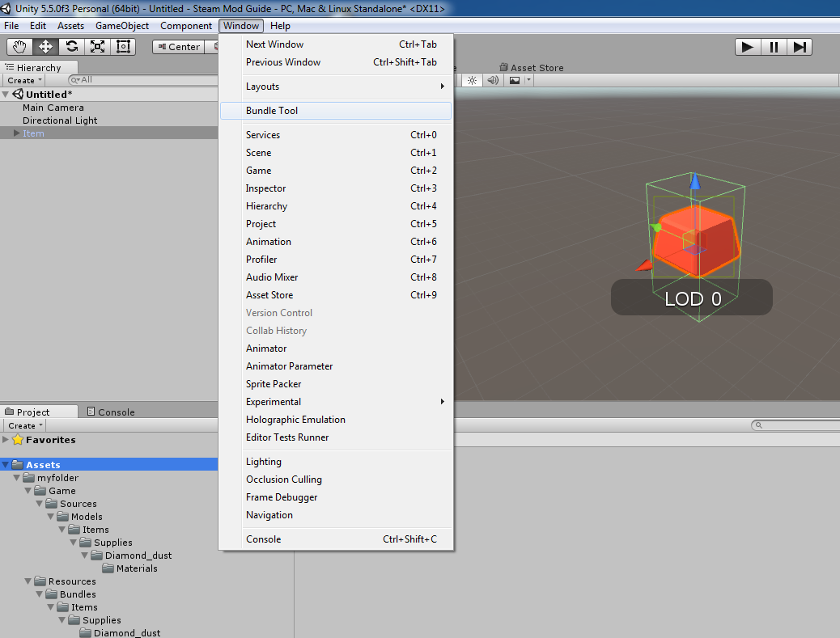Choose Occlusion Culling menu entry
This screenshot has height=638, width=840.
(x=336, y=480)
